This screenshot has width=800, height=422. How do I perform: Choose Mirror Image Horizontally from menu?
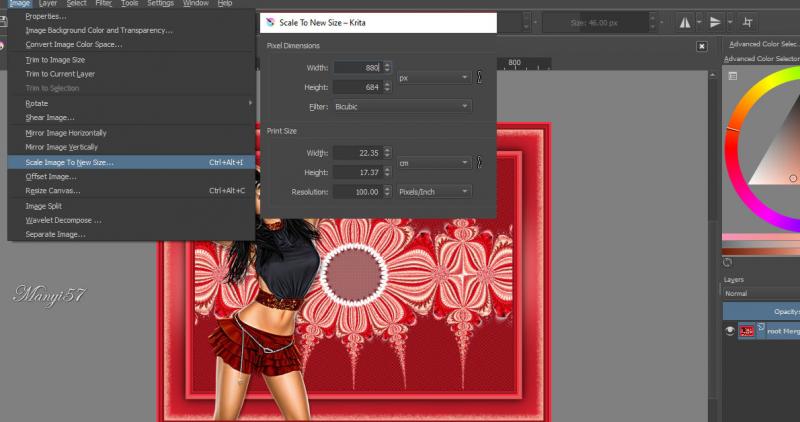point(66,132)
